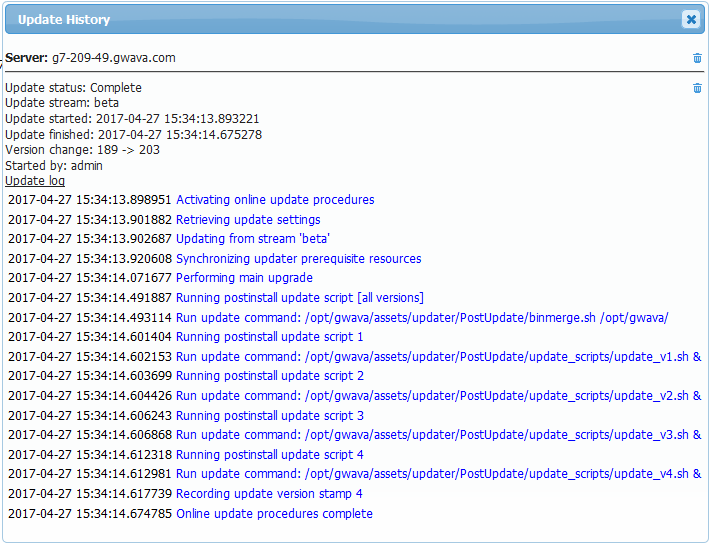
Task: Click 'Running postinstall update script 1'
Action: (x=270, y=337)
